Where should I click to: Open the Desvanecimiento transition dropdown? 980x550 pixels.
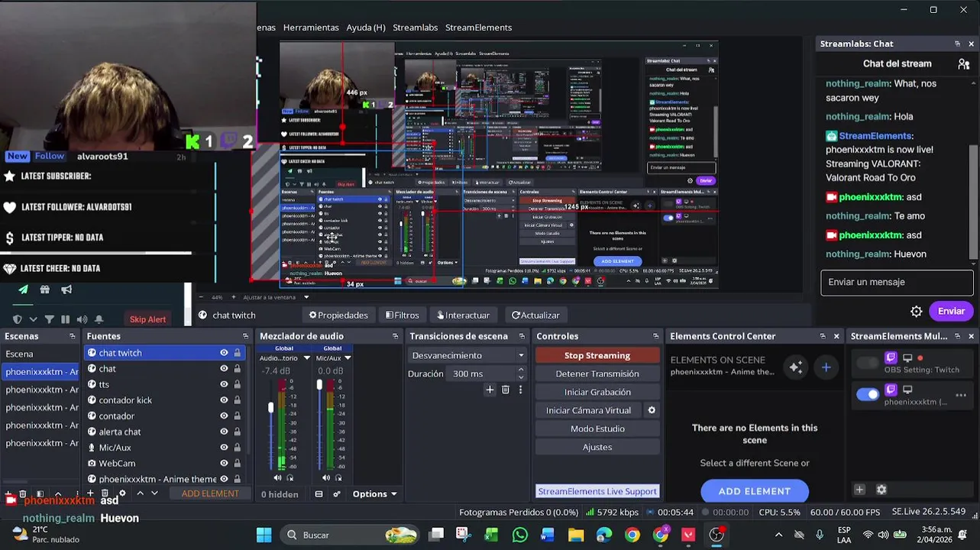[467, 355]
